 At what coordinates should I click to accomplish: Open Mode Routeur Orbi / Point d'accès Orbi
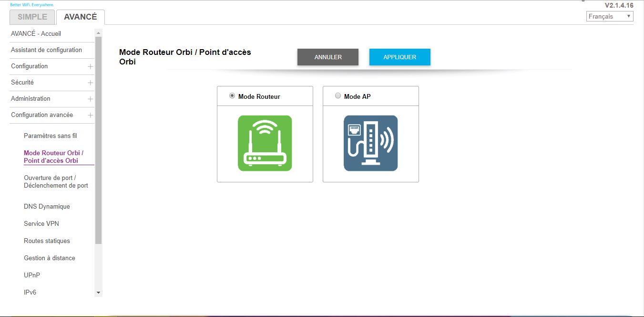coord(54,157)
